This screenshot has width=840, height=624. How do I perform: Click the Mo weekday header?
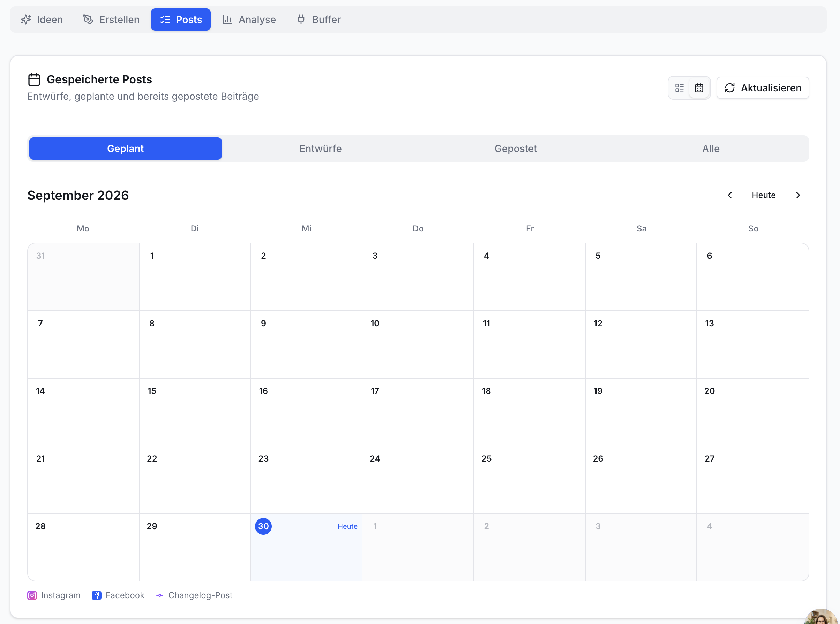pyautogui.click(x=83, y=229)
